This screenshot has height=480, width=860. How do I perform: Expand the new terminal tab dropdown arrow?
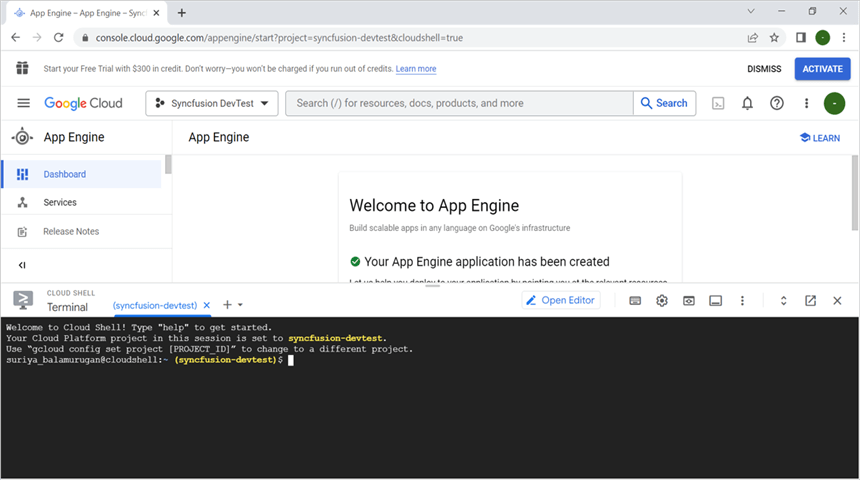(x=240, y=305)
